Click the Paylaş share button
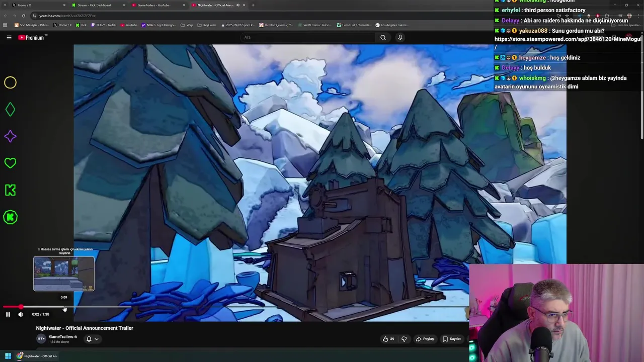 coord(425,339)
